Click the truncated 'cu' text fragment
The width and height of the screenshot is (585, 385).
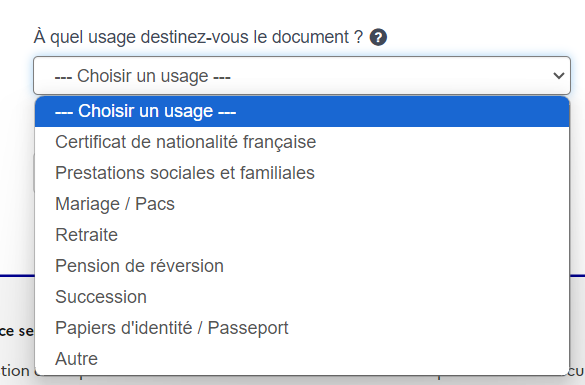pos(577,371)
